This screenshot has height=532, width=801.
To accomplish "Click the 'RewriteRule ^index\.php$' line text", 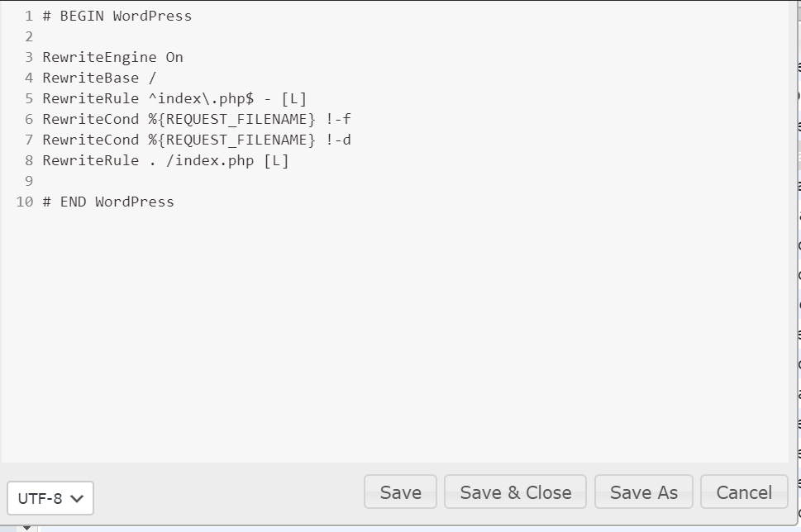I will pyautogui.click(x=174, y=98).
